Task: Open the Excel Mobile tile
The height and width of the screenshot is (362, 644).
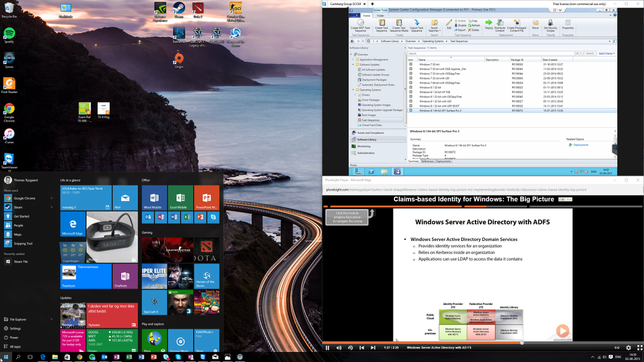Action: pos(180,197)
